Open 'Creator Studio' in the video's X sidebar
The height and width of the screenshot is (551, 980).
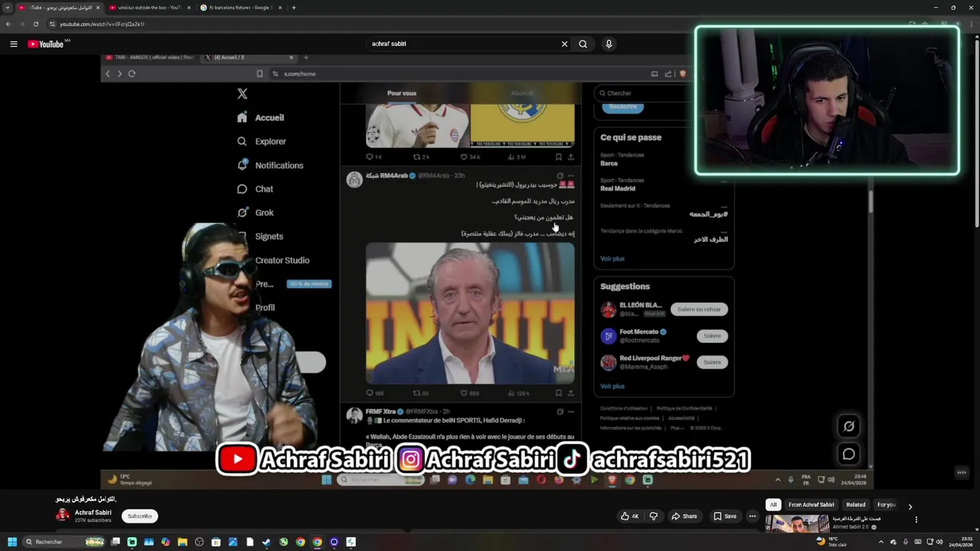(282, 260)
